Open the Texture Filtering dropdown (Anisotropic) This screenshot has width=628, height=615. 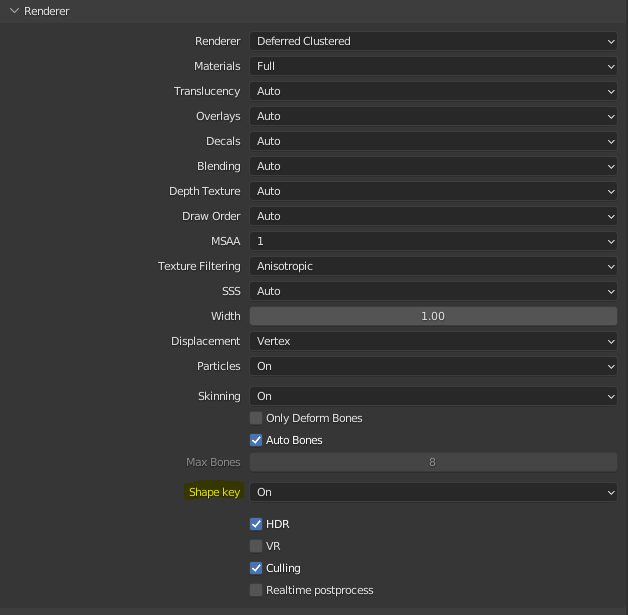tap(432, 266)
